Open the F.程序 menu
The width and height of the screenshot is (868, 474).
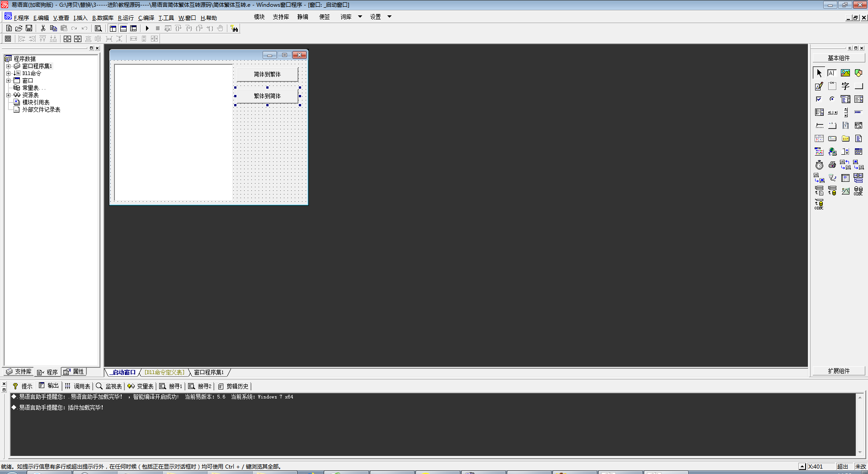coord(21,18)
